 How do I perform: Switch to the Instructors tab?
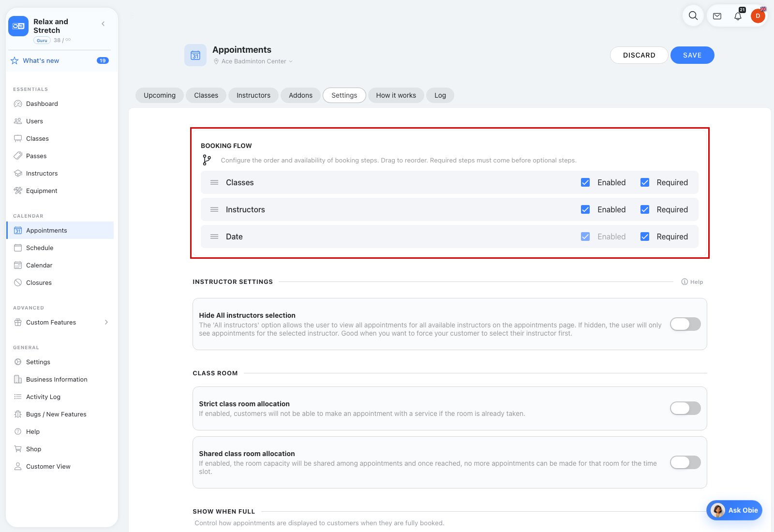pyautogui.click(x=253, y=95)
